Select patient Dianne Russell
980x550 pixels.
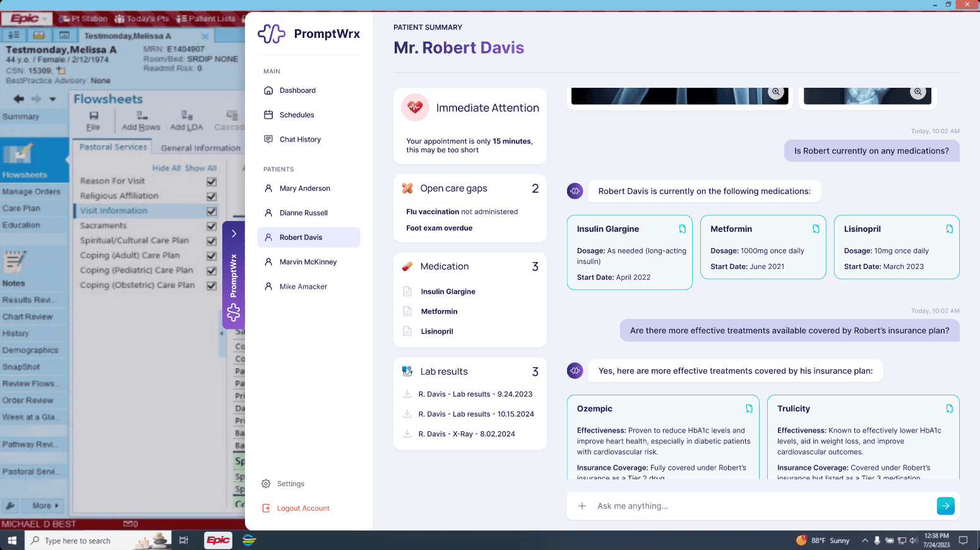pyautogui.click(x=309, y=213)
